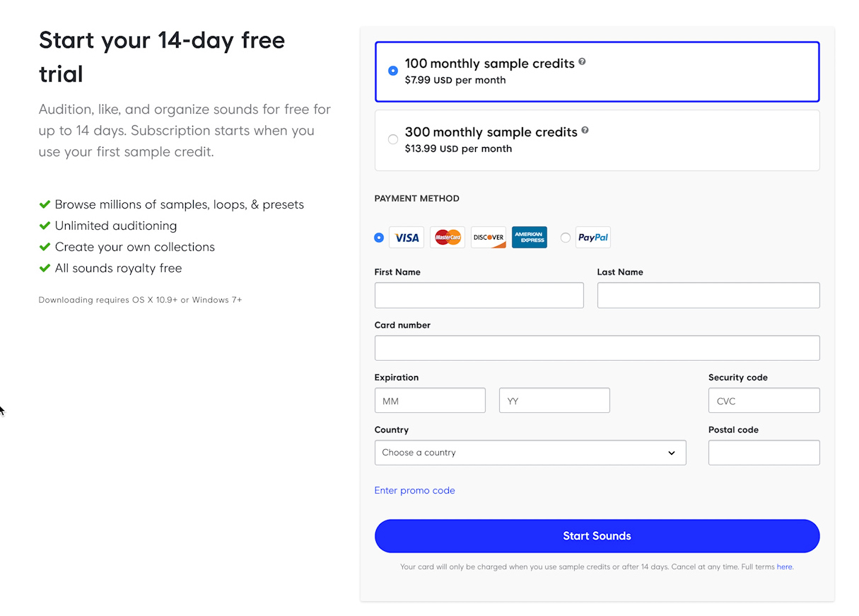
Task: Click the MasterCard logo icon
Action: (x=448, y=238)
